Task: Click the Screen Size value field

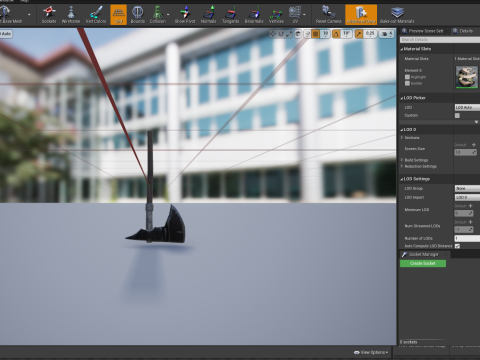Action: click(466, 152)
